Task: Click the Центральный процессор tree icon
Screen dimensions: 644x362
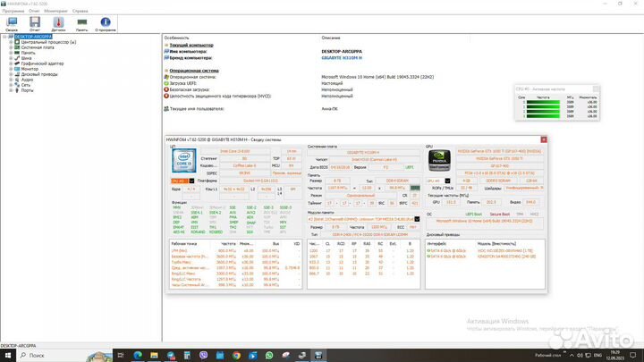Action: click(x=17, y=42)
